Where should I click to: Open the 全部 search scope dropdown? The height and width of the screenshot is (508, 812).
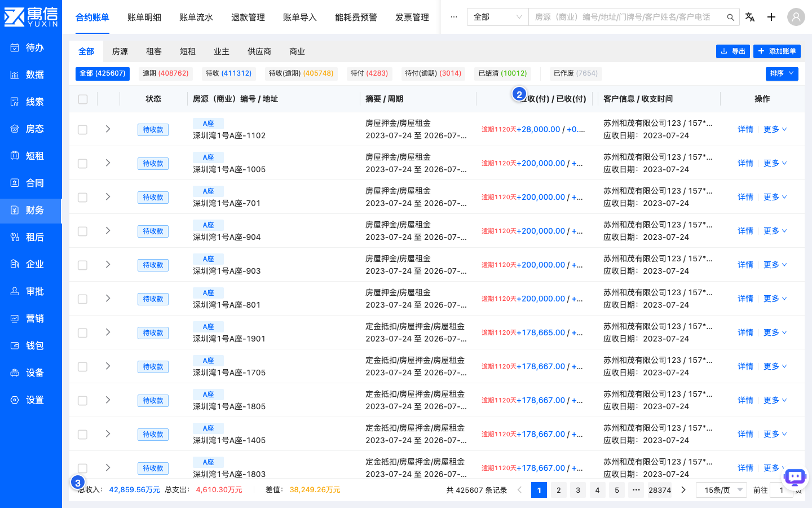(x=498, y=17)
